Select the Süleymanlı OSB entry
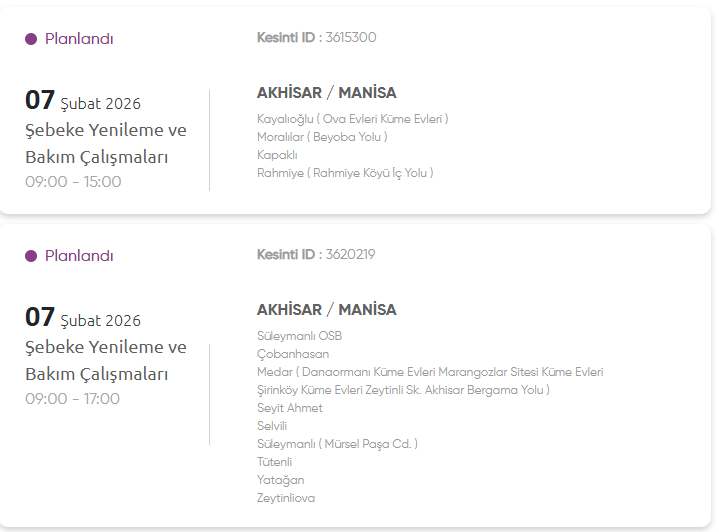This screenshot has width=719, height=532. (299, 336)
